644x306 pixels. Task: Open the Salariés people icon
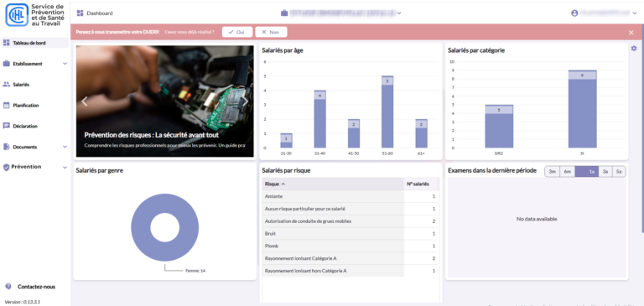[x=6, y=84]
